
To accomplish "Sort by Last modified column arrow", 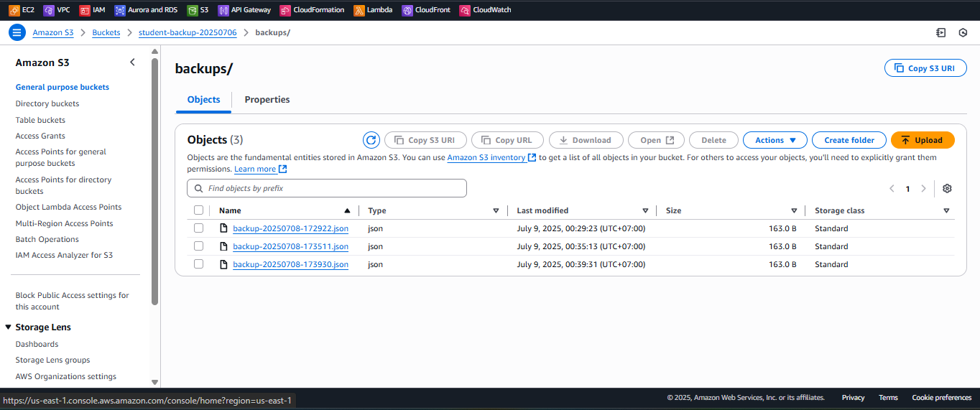I will 645,211.
